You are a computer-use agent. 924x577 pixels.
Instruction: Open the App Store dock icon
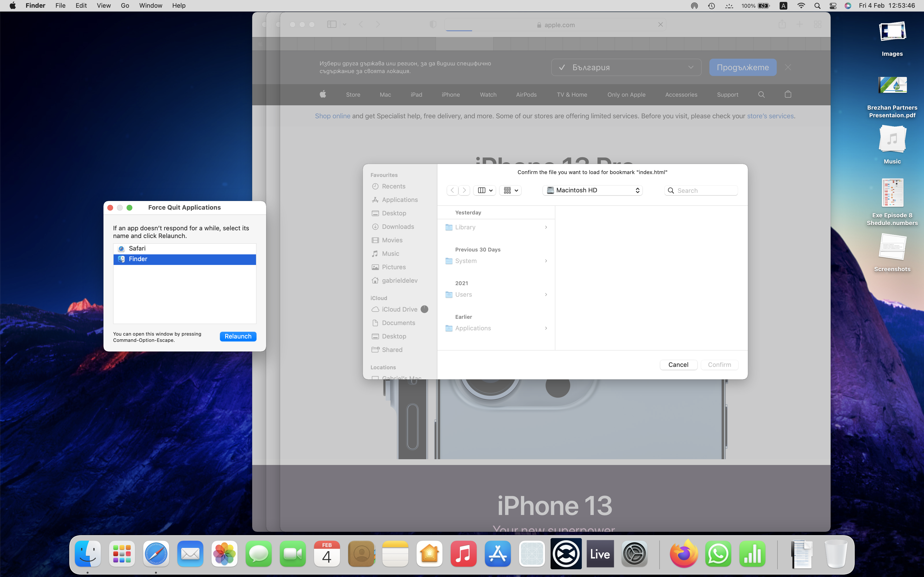498,554
